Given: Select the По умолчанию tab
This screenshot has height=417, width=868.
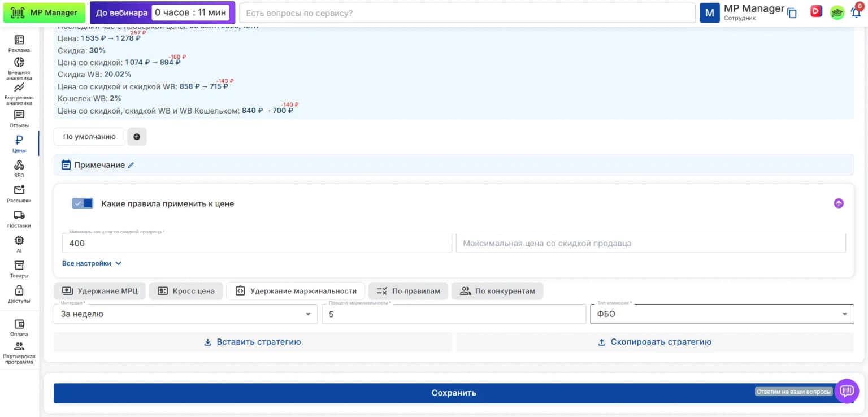Looking at the screenshot, I should (89, 137).
